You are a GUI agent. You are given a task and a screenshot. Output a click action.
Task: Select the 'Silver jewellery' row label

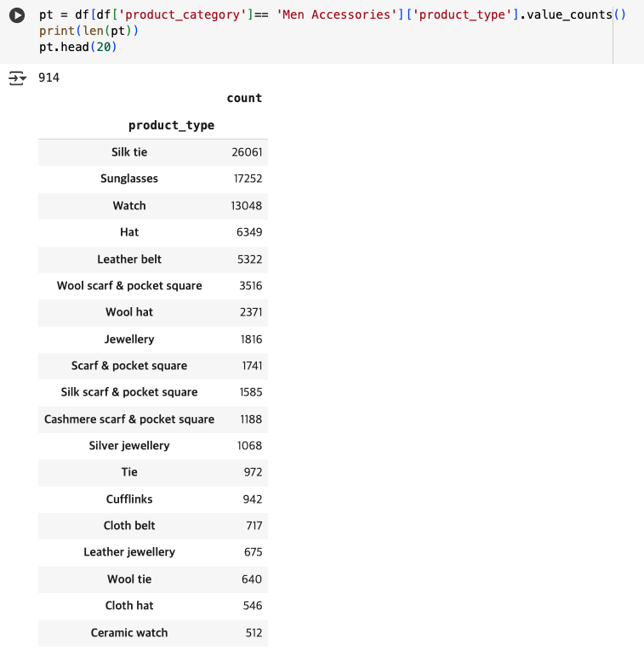(129, 446)
